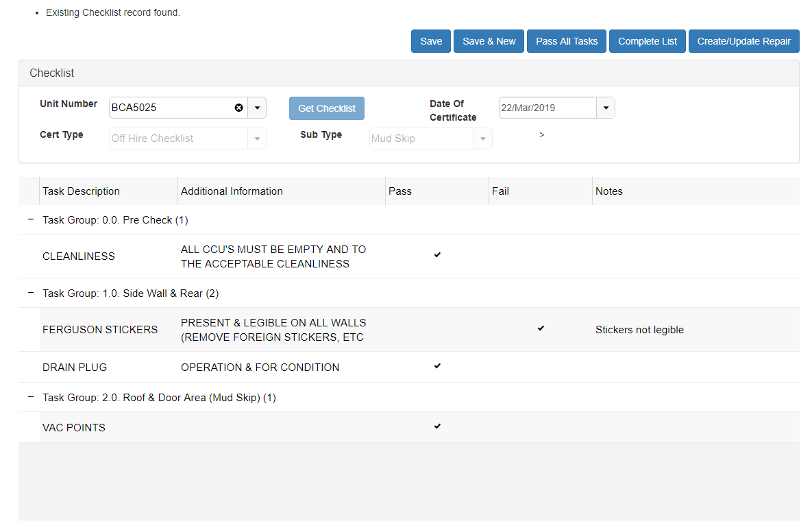
Task: Click Pass All Tasks button
Action: tap(567, 41)
